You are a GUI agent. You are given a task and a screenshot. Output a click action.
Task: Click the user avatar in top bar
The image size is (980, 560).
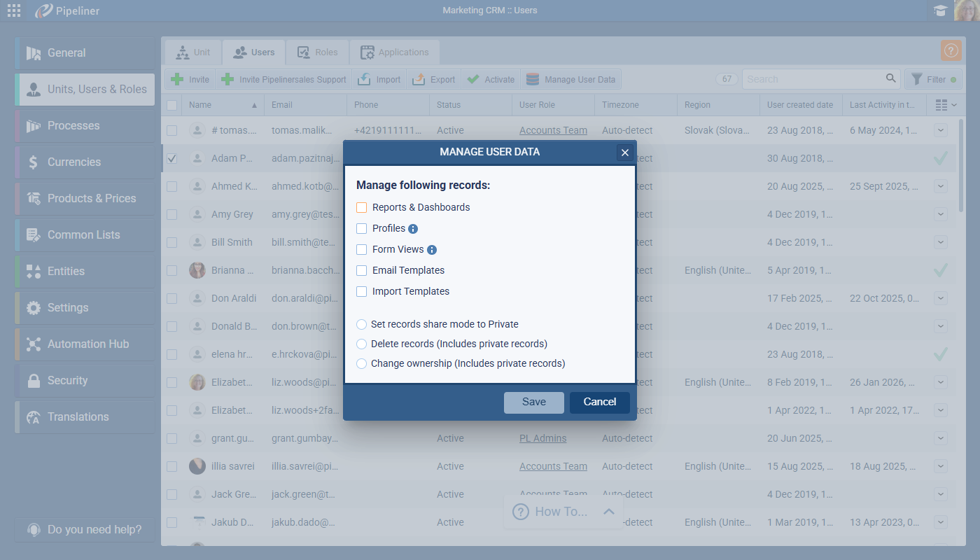967,10
